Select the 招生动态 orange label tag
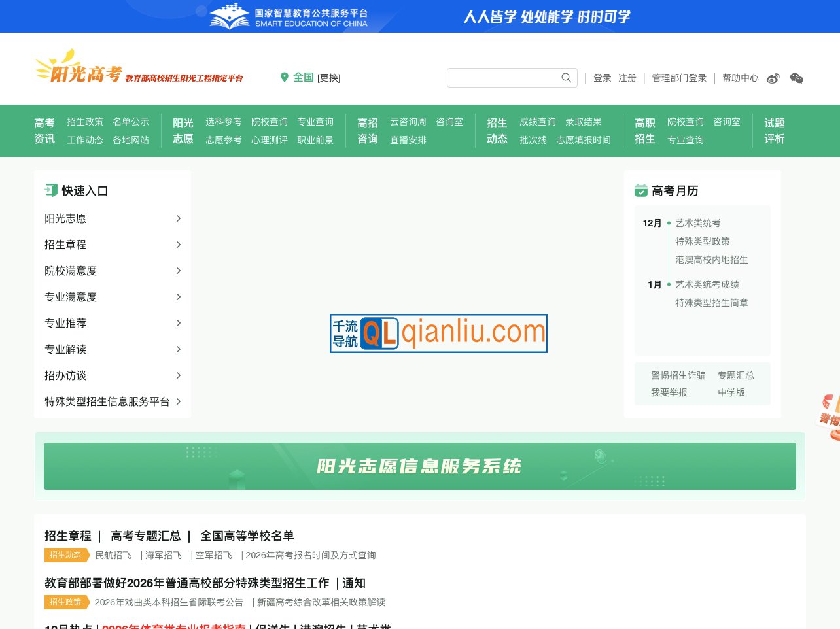This screenshot has height=629, width=840. pos(65,554)
